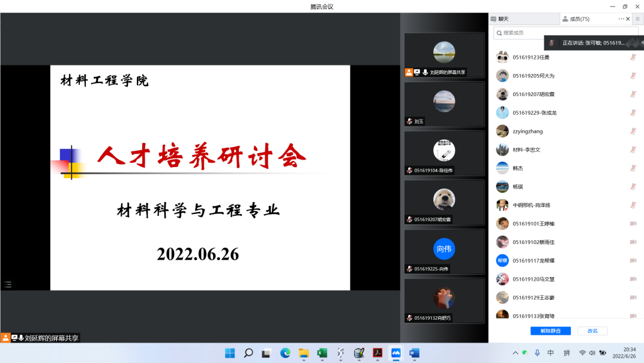
Task: Open Tencent Meeting from the taskbar
Action: (x=396, y=353)
